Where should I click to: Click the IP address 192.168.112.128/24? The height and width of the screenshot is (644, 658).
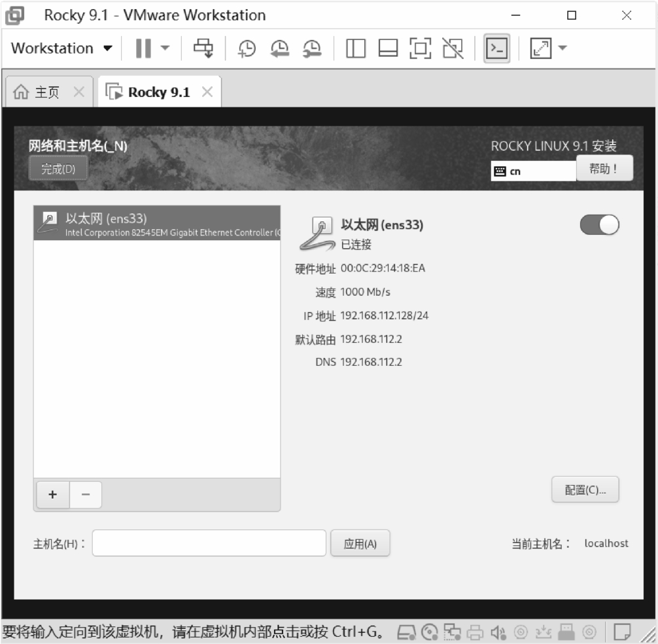(385, 315)
